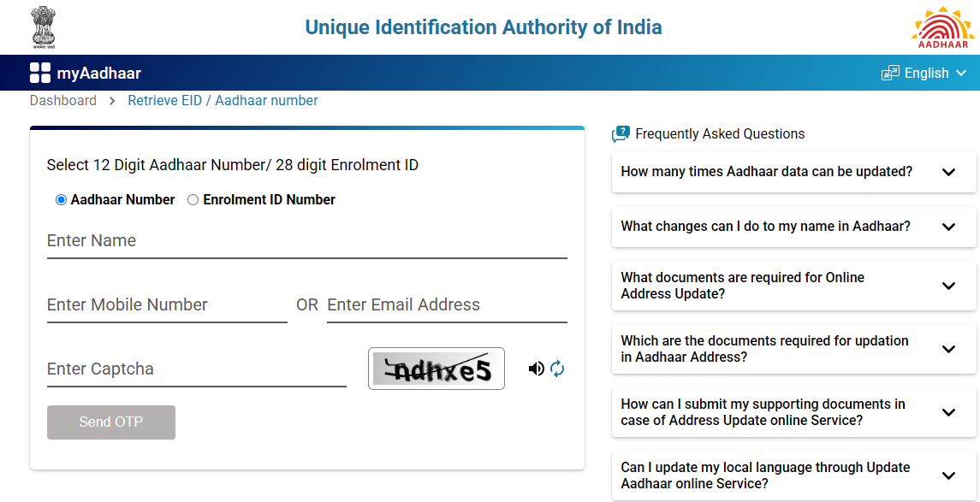Image resolution: width=980 pixels, height=502 pixels.
Task: Select the Aadhaar Number radio button
Action: click(x=60, y=199)
